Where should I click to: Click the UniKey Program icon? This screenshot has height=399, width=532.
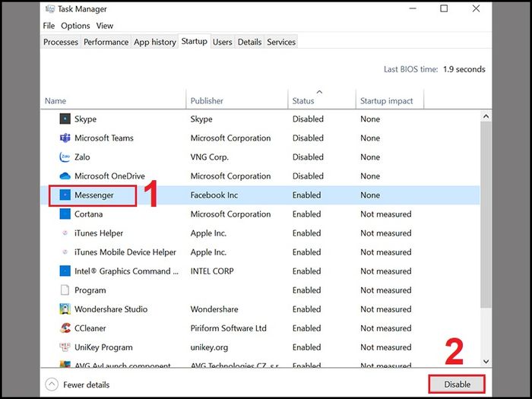click(65, 347)
